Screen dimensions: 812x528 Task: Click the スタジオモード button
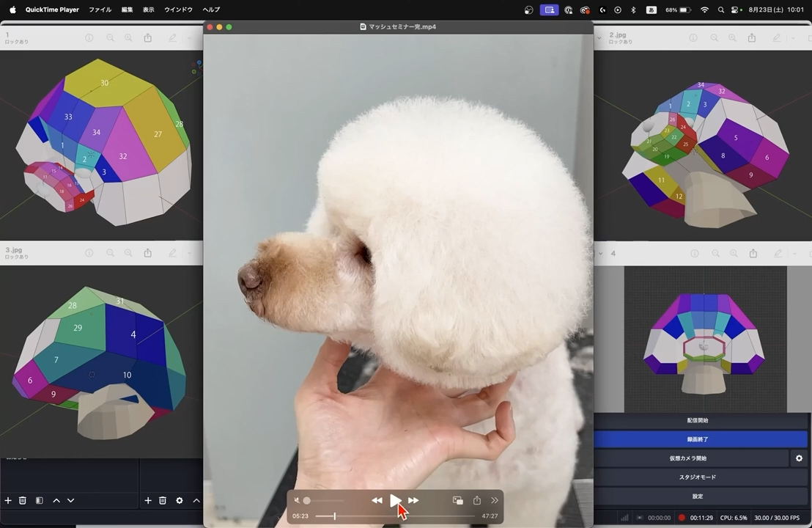point(697,477)
